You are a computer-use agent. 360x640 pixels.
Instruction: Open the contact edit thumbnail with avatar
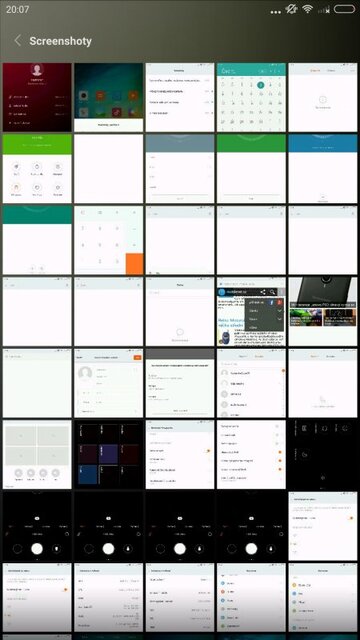[x=109, y=383]
